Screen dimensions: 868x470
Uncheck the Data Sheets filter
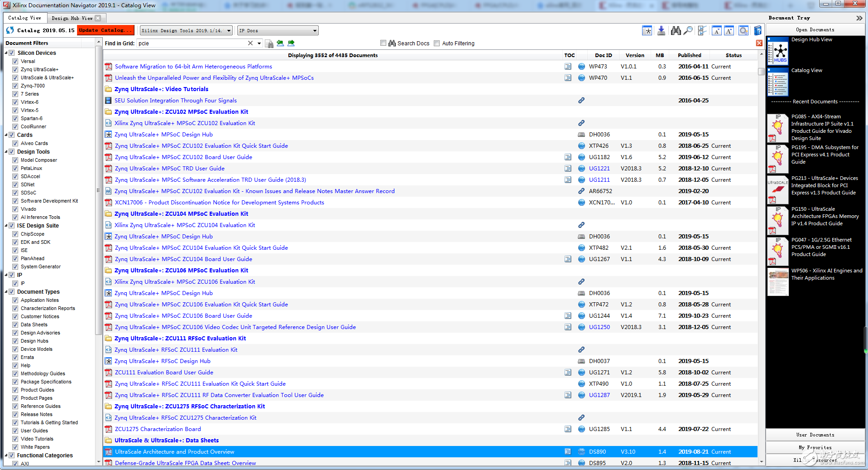[15, 325]
